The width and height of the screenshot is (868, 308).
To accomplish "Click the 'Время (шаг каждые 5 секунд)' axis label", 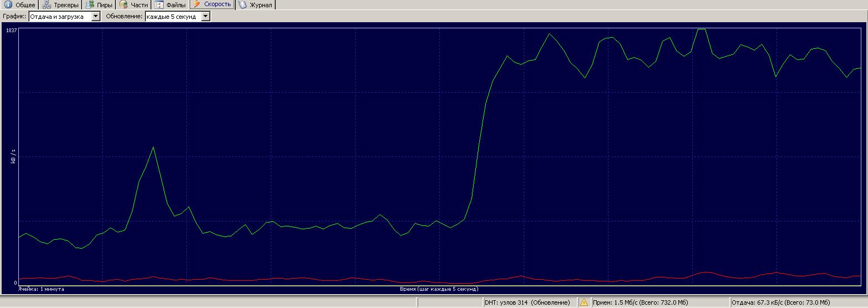I will (439, 289).
